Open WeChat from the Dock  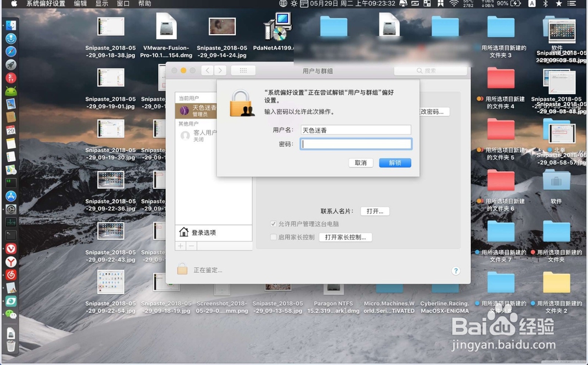click(11, 313)
